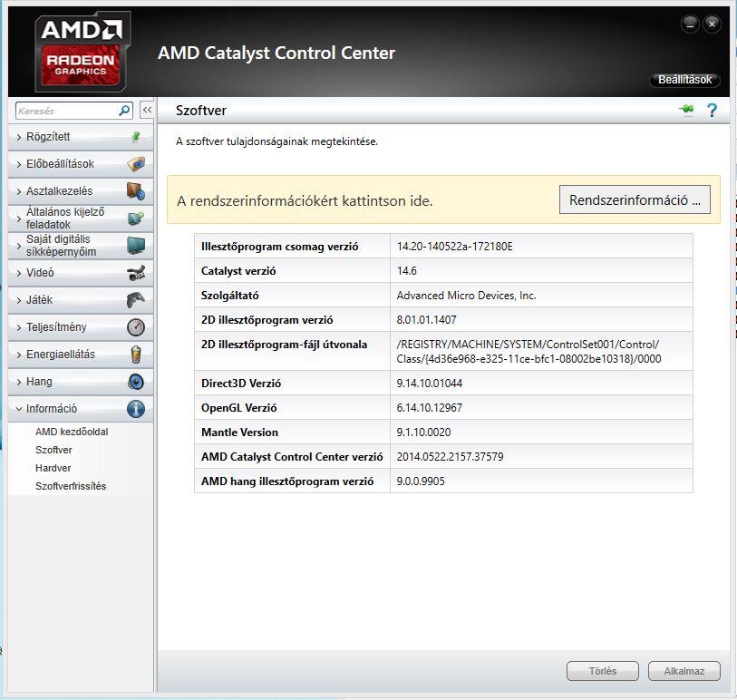
Task: Click the Advanced Micro Devices, Inc. text
Action: pos(466,296)
